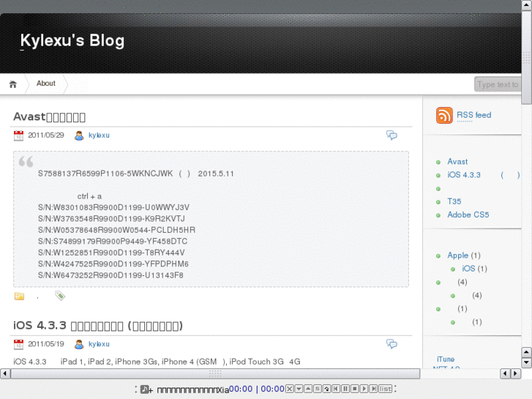Stop the music player

click(355, 389)
